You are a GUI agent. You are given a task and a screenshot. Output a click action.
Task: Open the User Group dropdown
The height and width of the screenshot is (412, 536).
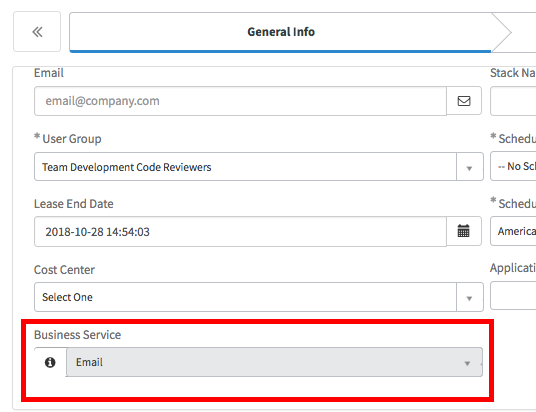click(259, 167)
